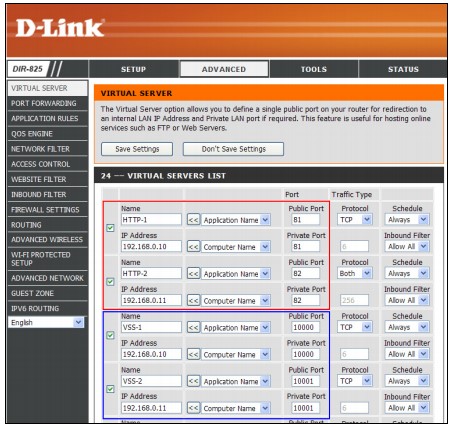The height and width of the screenshot is (427, 454).
Task: Disable the VSS-1 virtual server checkbox
Action: [x=110, y=335]
